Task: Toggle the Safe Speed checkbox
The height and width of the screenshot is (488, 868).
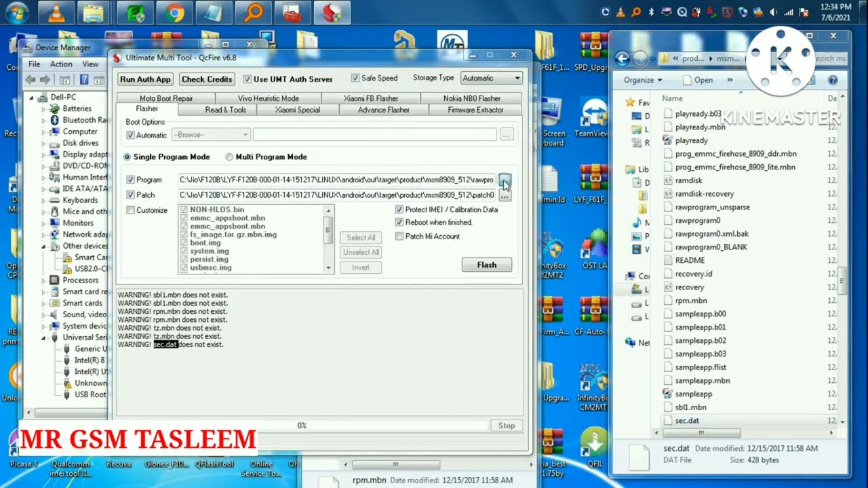Action: 355,78
